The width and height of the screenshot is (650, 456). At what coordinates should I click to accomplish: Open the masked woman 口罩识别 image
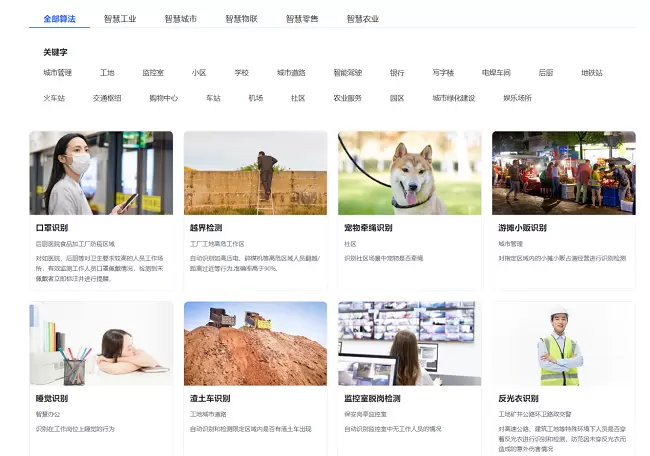pyautogui.click(x=101, y=173)
